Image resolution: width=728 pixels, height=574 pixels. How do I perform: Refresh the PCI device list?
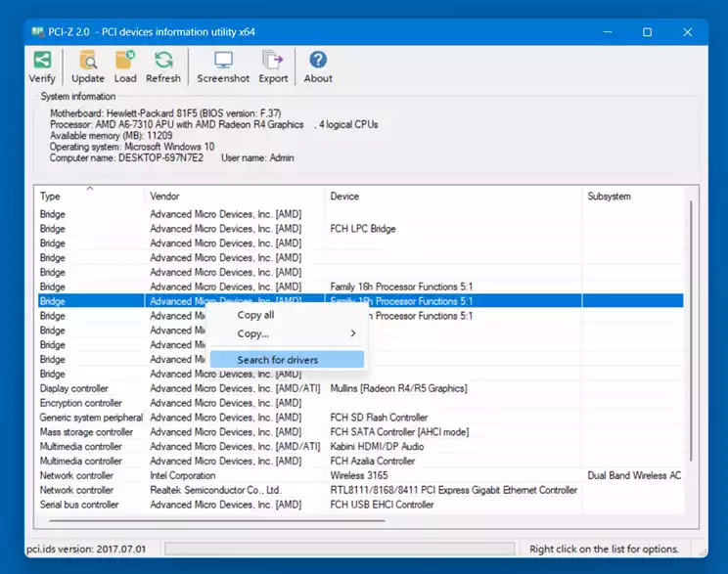coord(163,67)
